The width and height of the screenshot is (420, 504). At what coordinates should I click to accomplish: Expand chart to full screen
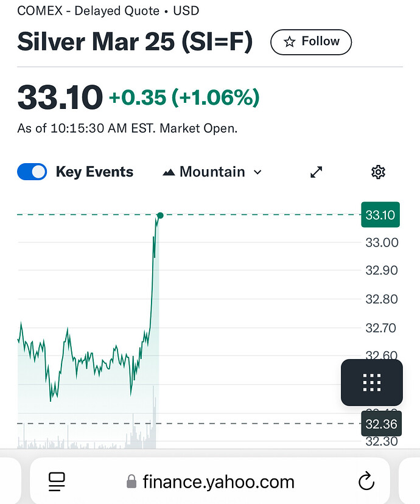316,172
